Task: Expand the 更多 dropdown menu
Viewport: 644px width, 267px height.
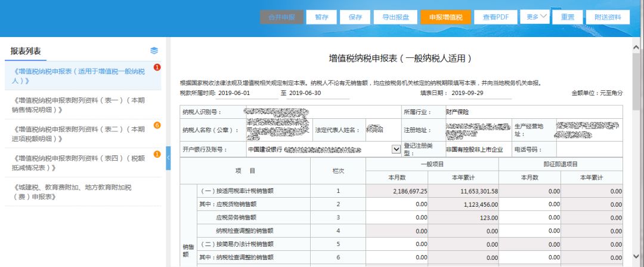Action: [x=534, y=17]
